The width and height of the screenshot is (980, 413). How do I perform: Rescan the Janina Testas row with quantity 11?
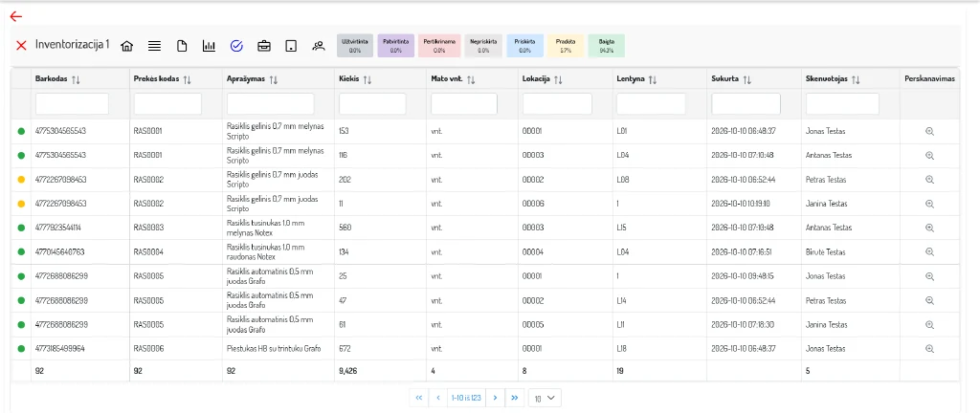(x=929, y=204)
